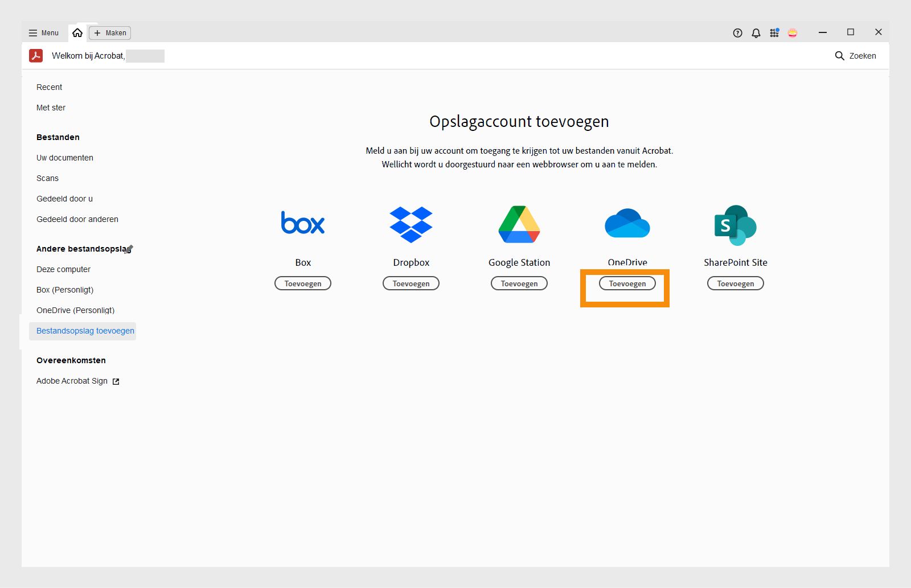Open Gedeeld door u files
This screenshot has width=911, height=588.
tap(64, 199)
